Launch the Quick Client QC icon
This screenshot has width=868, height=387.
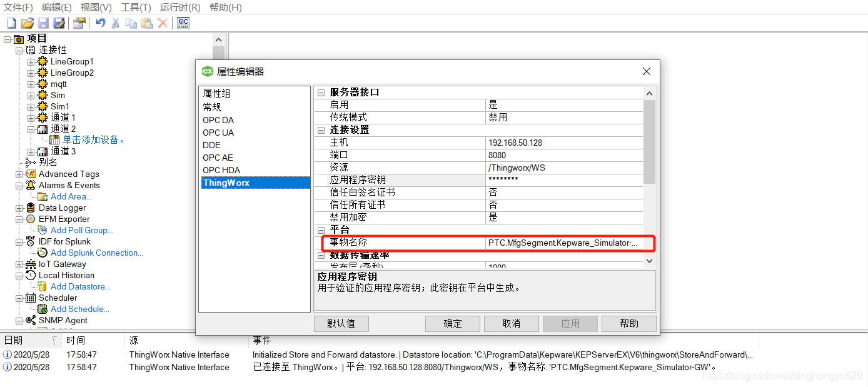[x=183, y=23]
